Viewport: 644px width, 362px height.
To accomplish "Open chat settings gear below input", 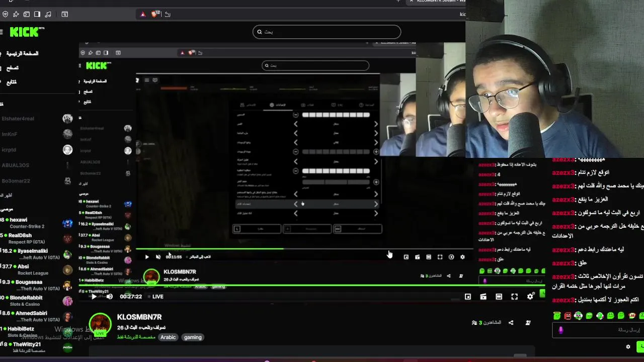I will 628,347.
